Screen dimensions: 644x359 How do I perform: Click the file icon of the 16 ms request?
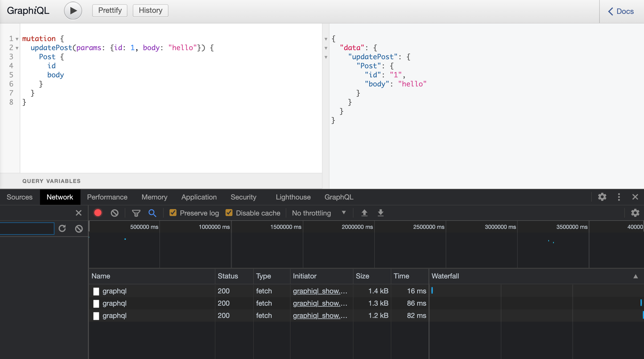pyautogui.click(x=96, y=291)
